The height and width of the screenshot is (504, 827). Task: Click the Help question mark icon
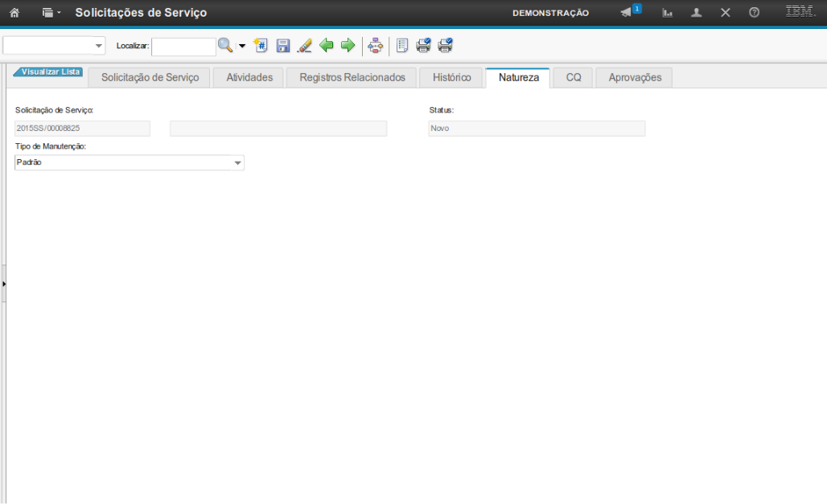click(x=754, y=13)
